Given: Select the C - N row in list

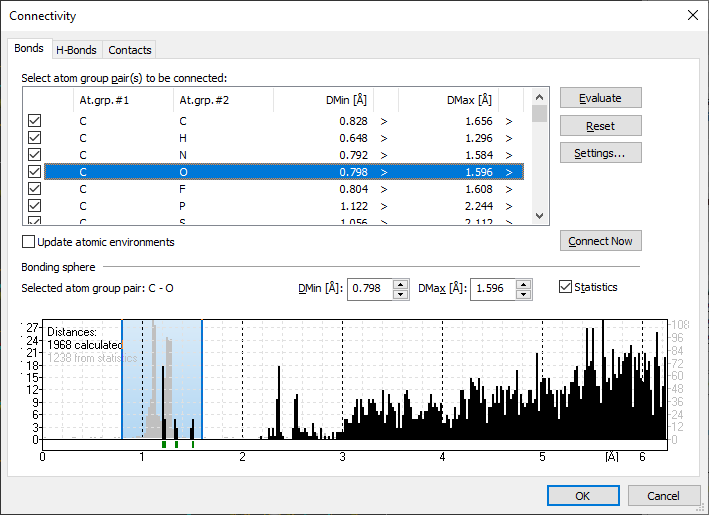Looking at the screenshot, I should [x=250, y=155].
